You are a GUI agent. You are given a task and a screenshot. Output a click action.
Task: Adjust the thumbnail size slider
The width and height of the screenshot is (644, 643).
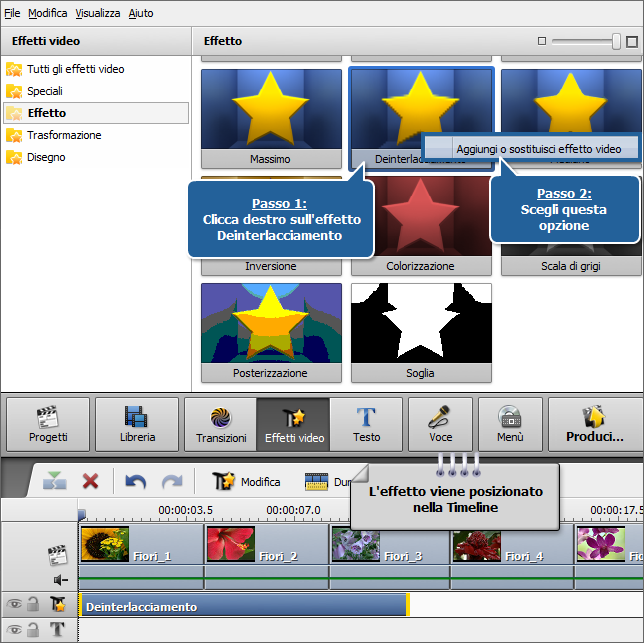(617, 42)
